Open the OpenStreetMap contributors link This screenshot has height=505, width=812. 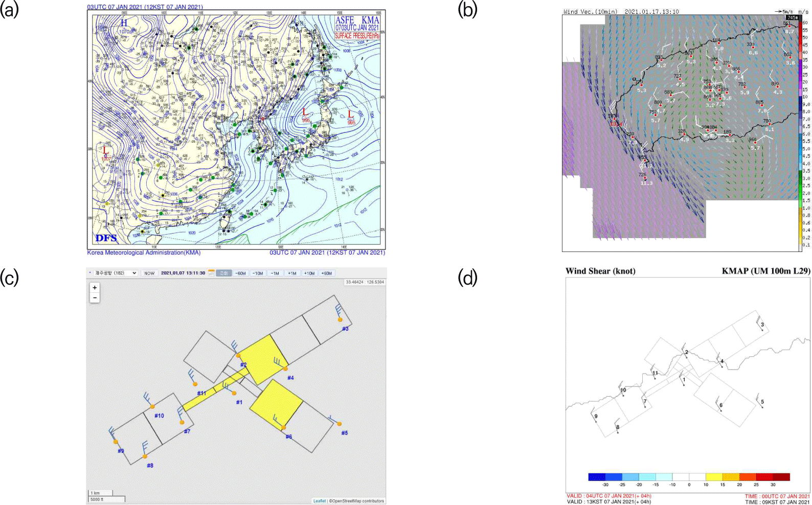pos(357,501)
